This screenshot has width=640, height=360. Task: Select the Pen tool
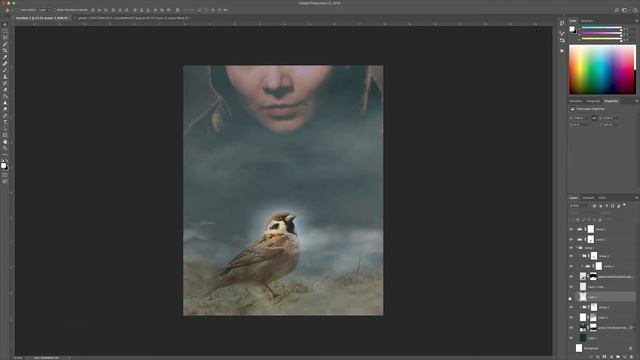coord(5,116)
